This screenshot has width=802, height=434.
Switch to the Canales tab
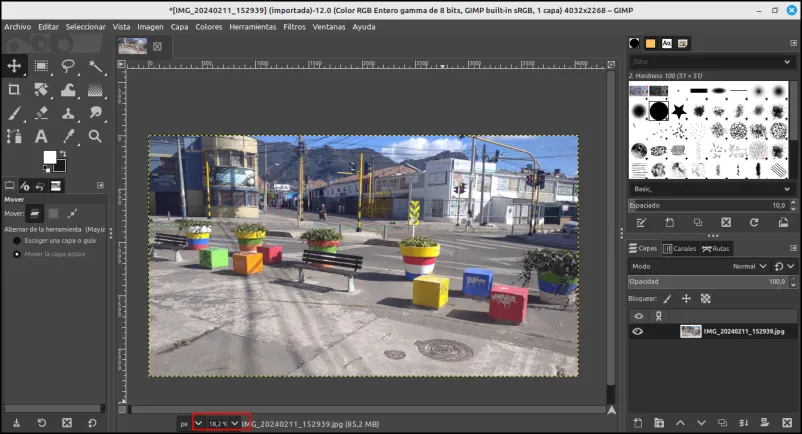coord(680,248)
